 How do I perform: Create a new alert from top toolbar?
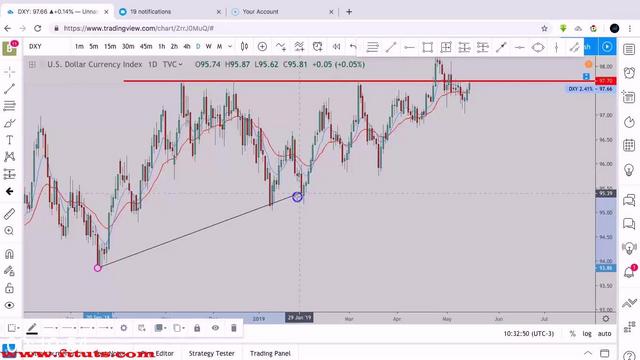318,47
